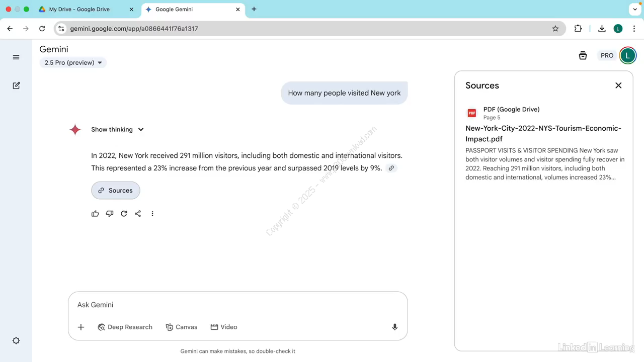Click the PRO badge
The image size is (644, 362).
[x=607, y=56]
